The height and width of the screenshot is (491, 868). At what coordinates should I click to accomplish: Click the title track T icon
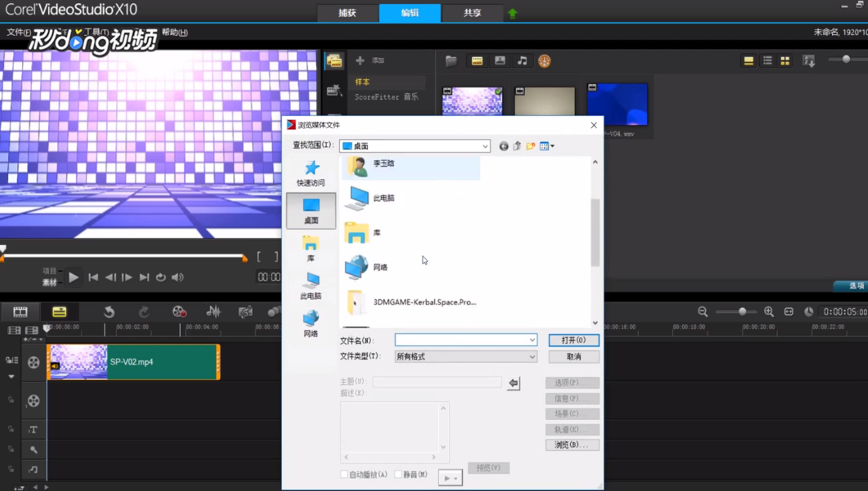tap(34, 430)
